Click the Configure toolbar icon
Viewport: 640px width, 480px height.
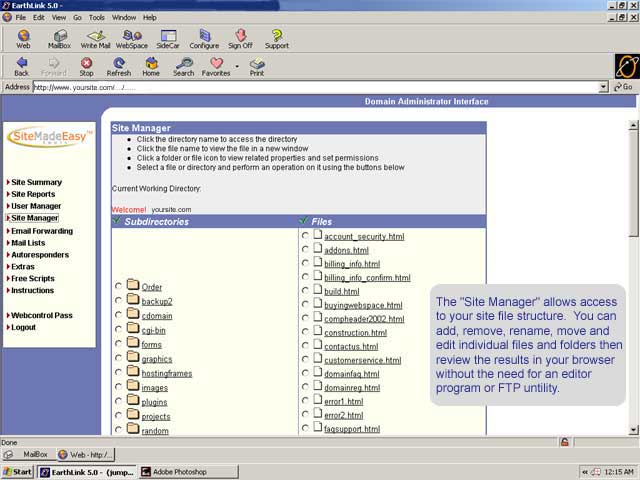tap(204, 38)
